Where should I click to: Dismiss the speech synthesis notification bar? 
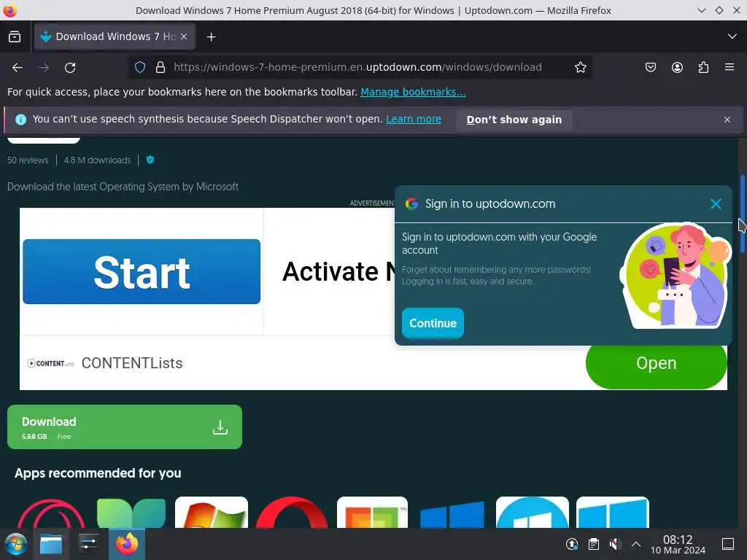tap(727, 120)
